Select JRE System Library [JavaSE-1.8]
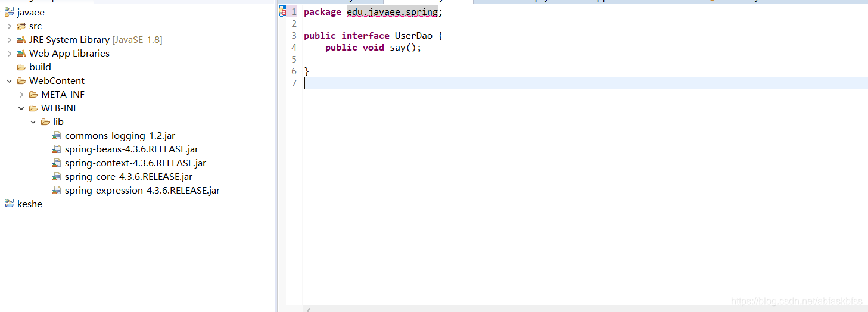The width and height of the screenshot is (868, 312). (95, 39)
